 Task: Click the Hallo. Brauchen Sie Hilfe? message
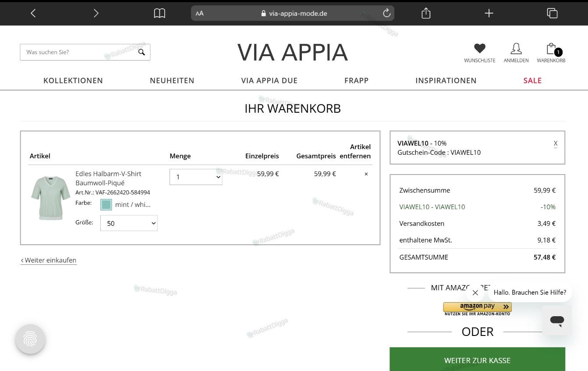[530, 293]
